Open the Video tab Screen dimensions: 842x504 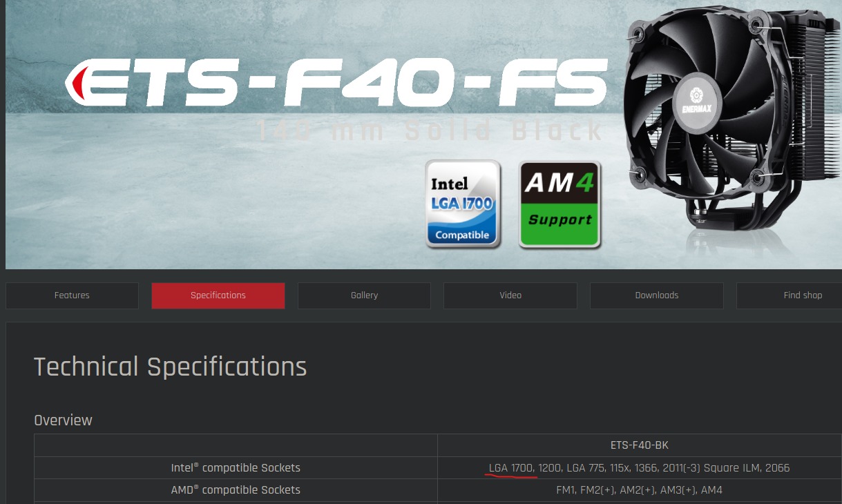[x=510, y=295]
